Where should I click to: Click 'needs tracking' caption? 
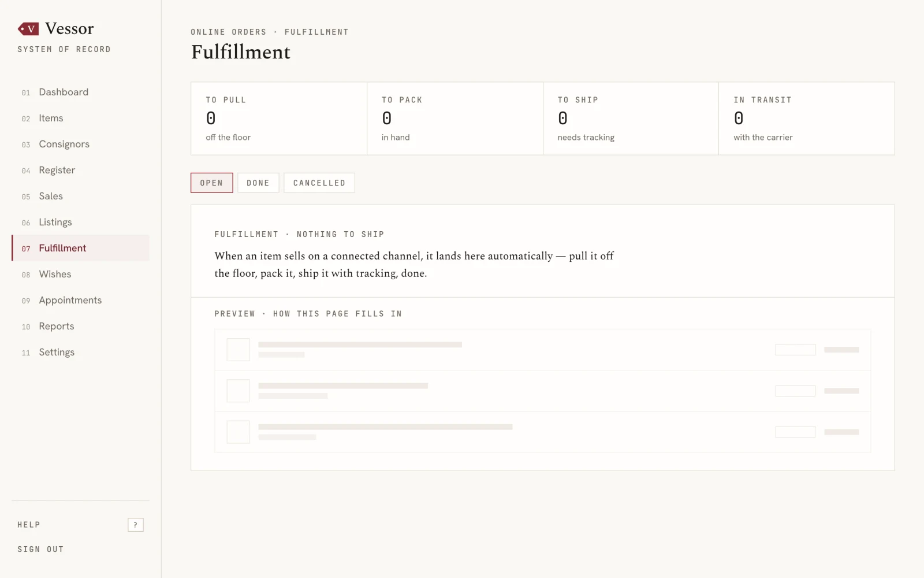coord(586,138)
